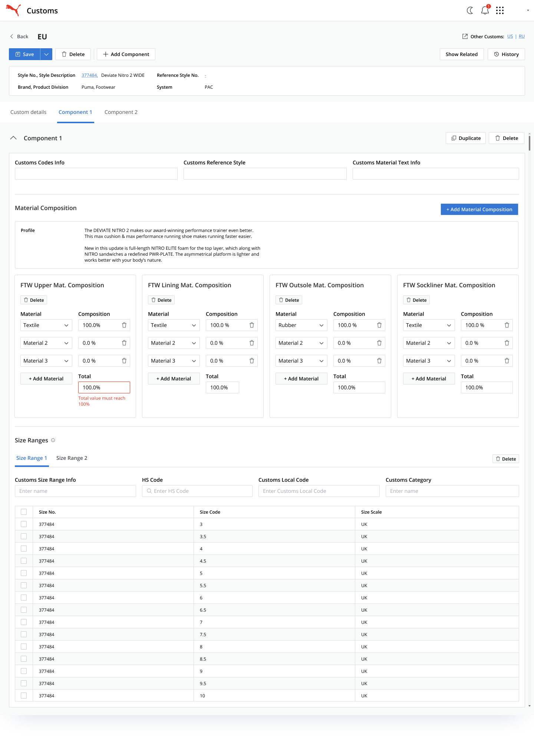Screen dimensions: 534x756
Task: Tick the checkbox for size code 3.5
Action: pos(24,536)
